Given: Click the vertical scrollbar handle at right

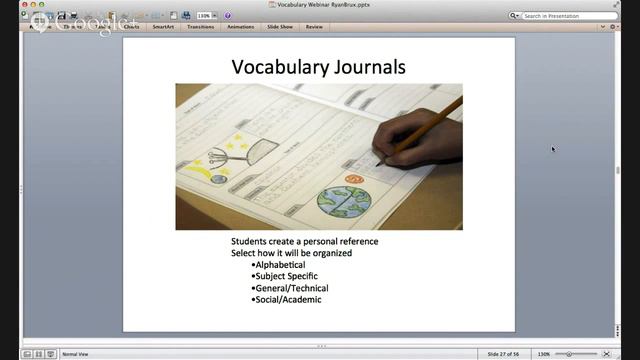Looking at the screenshot, I should [618, 170].
